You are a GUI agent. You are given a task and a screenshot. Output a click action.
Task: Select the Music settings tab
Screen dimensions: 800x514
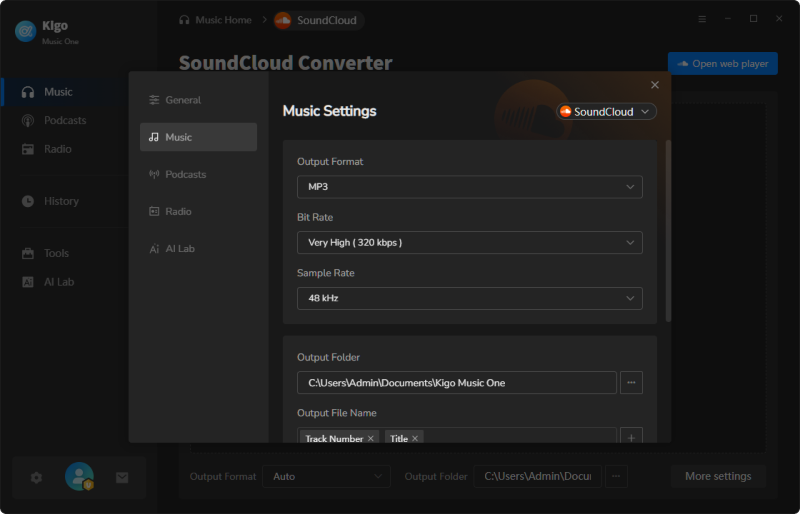198,137
